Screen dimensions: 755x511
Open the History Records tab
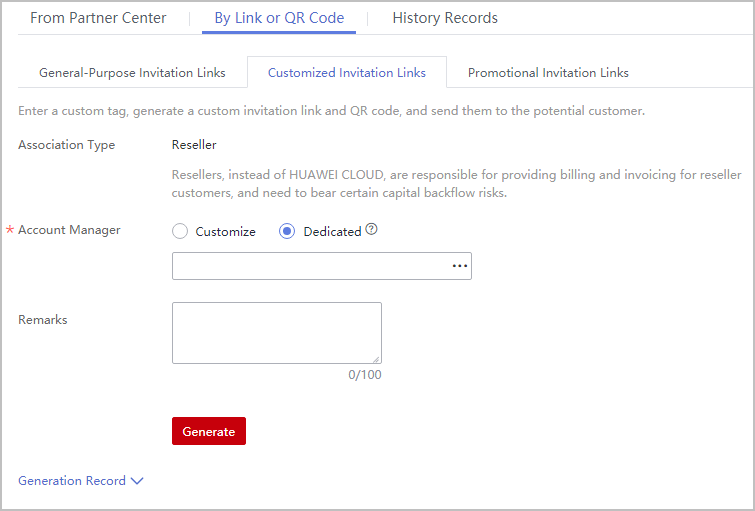tap(445, 18)
